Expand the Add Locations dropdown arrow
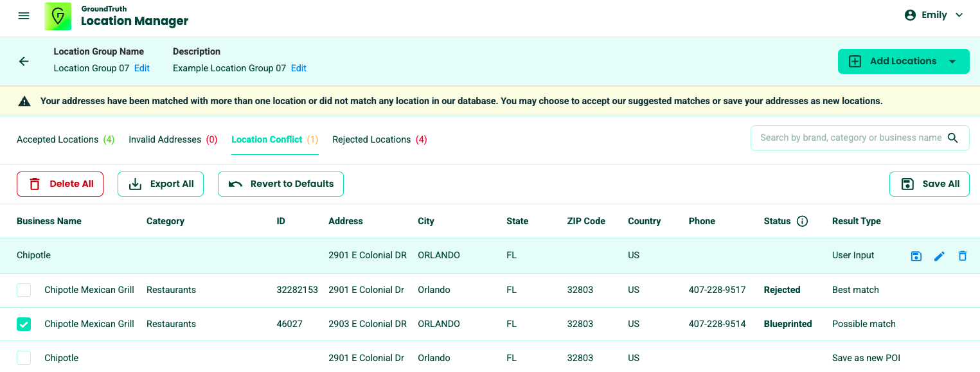This screenshot has height=372, width=980. [952, 62]
